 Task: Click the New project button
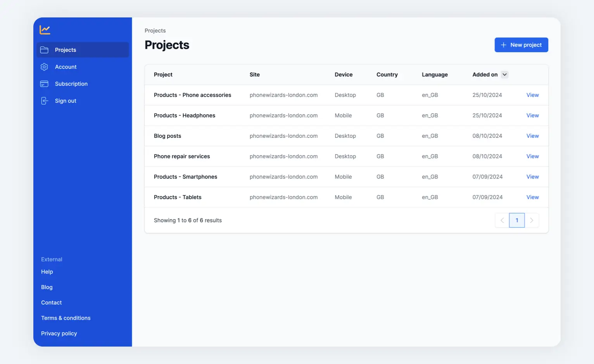521,45
